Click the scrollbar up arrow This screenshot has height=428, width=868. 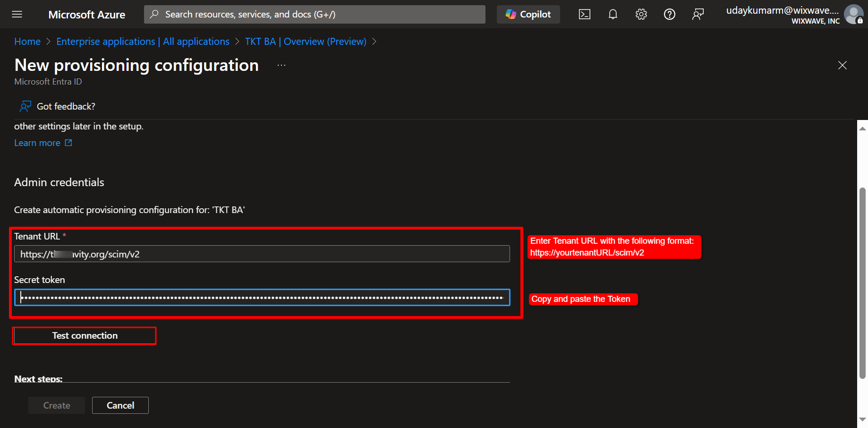[x=862, y=128]
